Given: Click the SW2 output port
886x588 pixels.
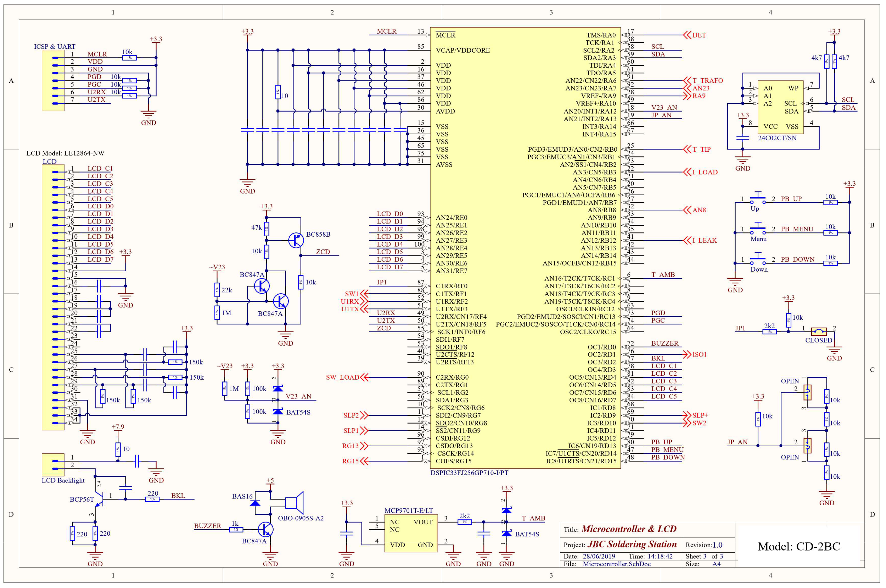Looking at the screenshot, I should pos(695,423).
